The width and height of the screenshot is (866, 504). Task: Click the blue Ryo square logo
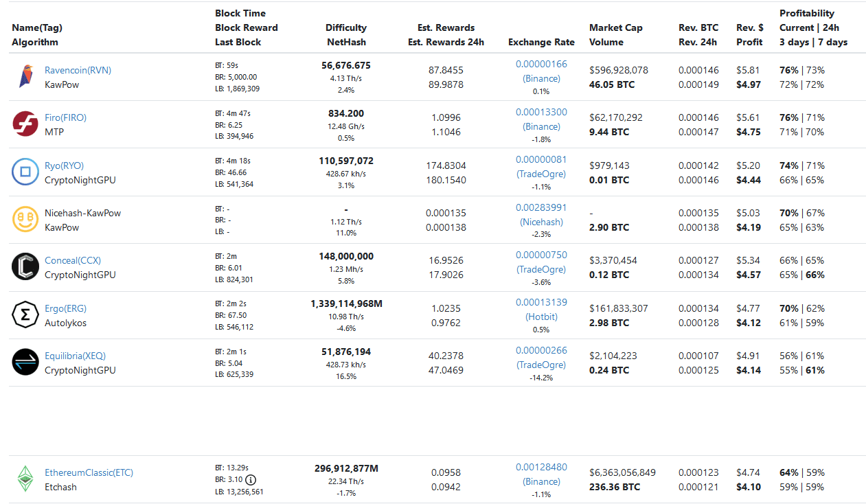click(25, 172)
